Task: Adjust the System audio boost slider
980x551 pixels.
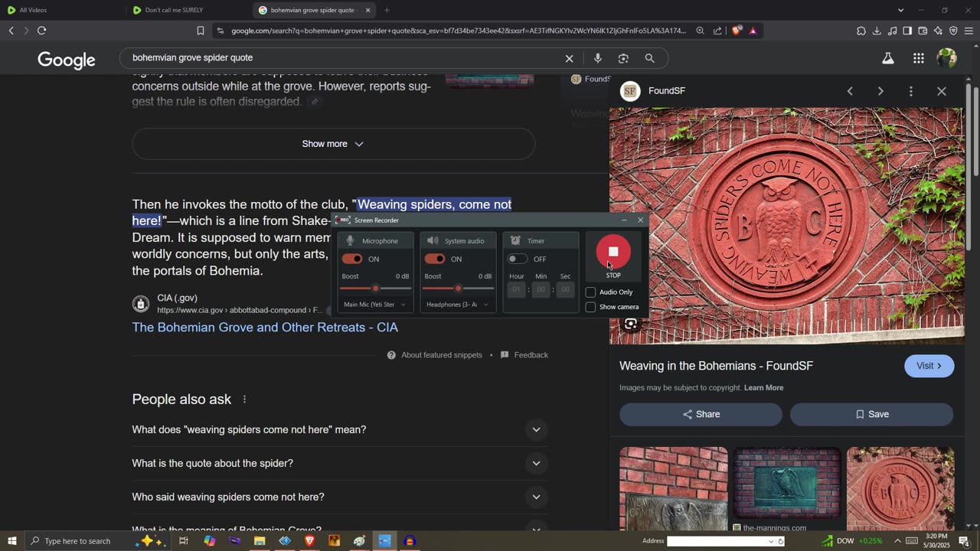Action: tap(458, 289)
